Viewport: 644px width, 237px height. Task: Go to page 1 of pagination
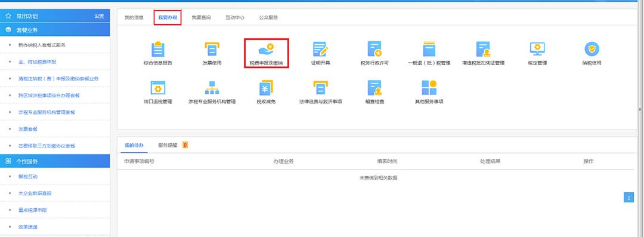pos(629,198)
